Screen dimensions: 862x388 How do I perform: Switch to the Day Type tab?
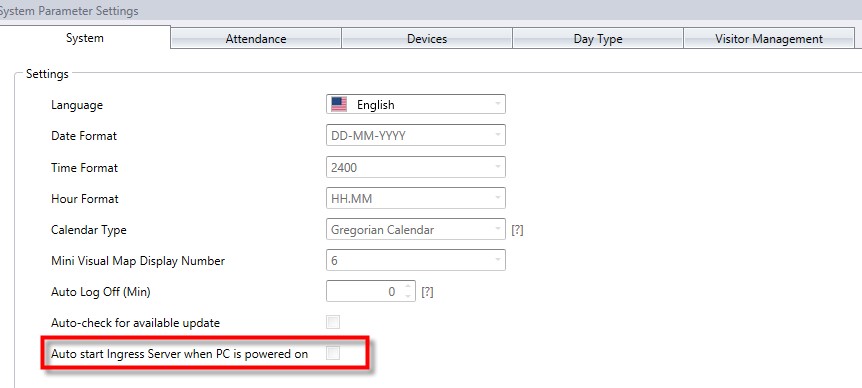(x=598, y=39)
